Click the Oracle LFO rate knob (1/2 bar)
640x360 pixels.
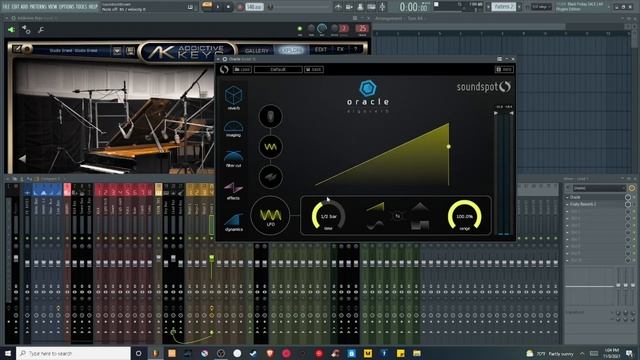click(328, 216)
